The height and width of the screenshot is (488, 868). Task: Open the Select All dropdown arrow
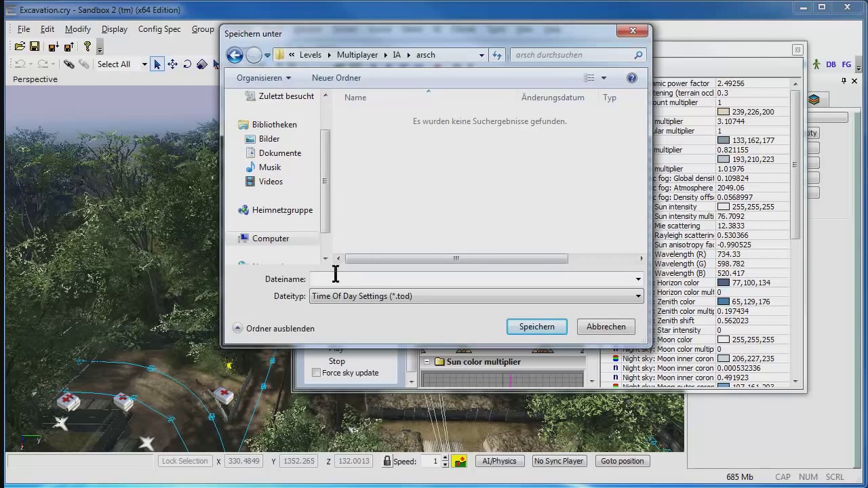coord(144,64)
